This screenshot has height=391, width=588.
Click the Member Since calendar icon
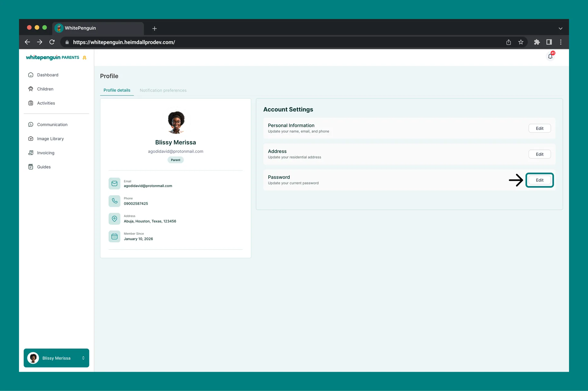tap(114, 237)
